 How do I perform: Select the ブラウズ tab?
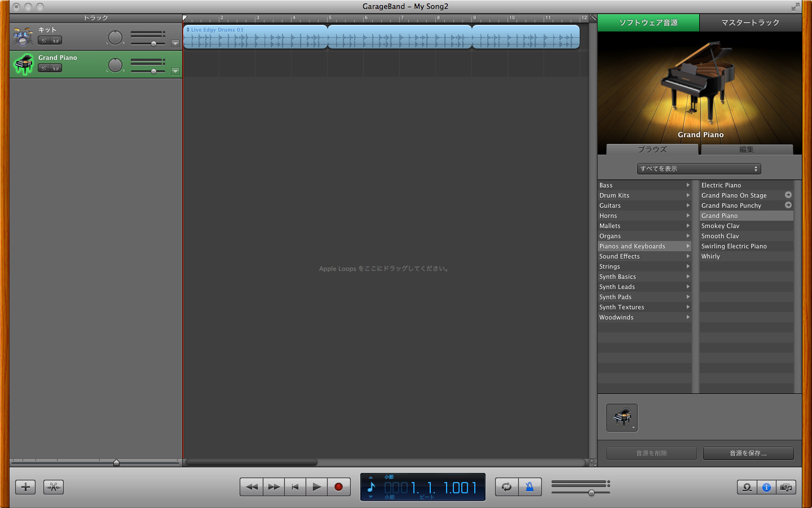(x=652, y=150)
